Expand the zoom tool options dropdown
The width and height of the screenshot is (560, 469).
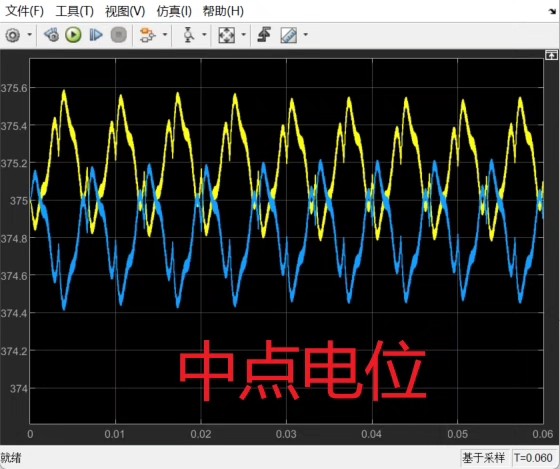click(x=204, y=35)
